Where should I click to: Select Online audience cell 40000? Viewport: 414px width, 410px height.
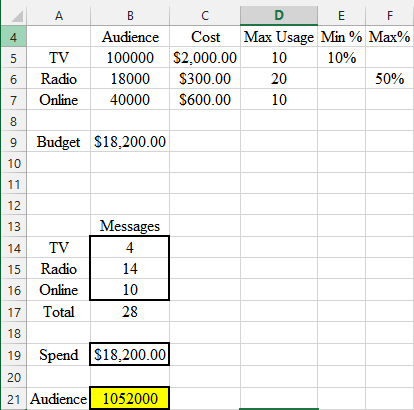click(x=130, y=100)
